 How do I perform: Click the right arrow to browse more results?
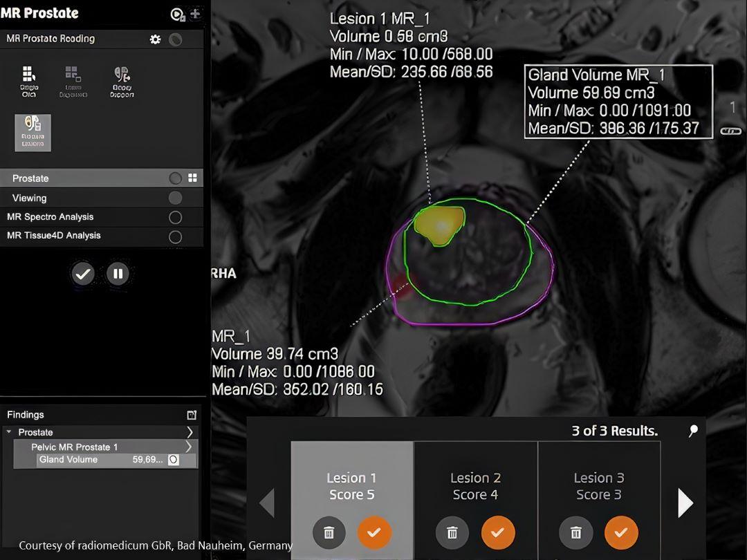point(685,503)
